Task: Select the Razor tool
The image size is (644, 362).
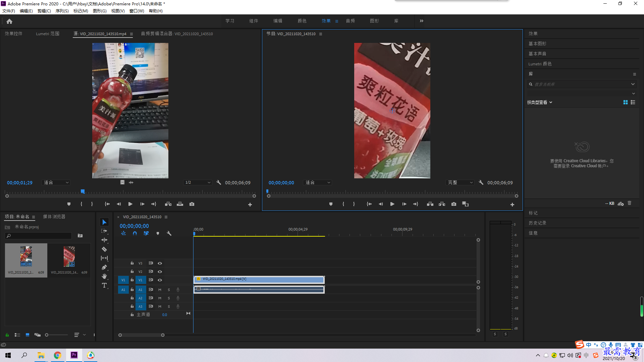Action: [x=104, y=249]
